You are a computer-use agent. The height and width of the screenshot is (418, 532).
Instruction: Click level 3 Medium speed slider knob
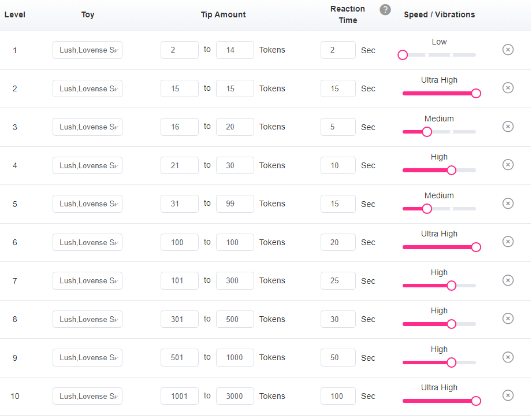click(x=427, y=132)
